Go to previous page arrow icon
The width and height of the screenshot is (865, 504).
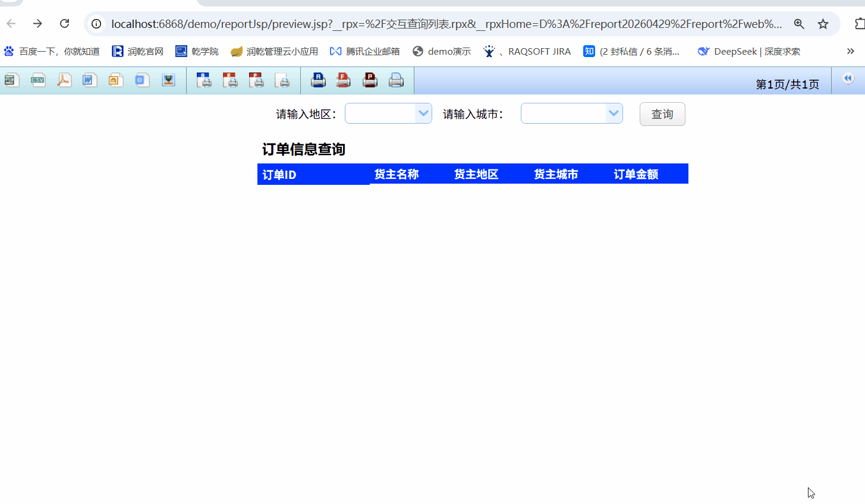[848, 78]
